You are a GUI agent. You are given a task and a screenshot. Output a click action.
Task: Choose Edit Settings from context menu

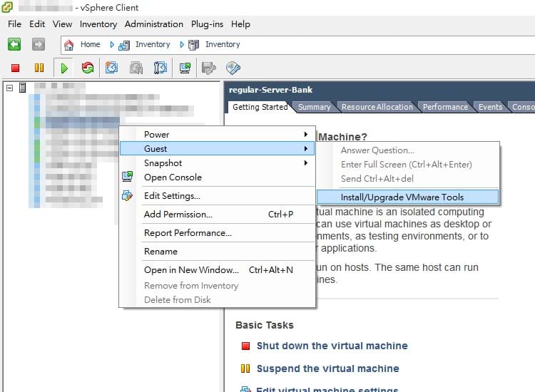click(x=217, y=196)
